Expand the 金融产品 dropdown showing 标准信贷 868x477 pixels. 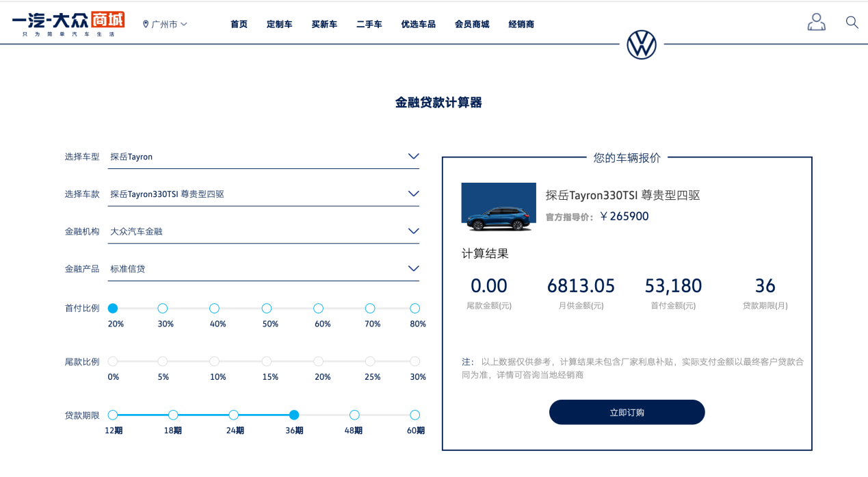(x=264, y=269)
